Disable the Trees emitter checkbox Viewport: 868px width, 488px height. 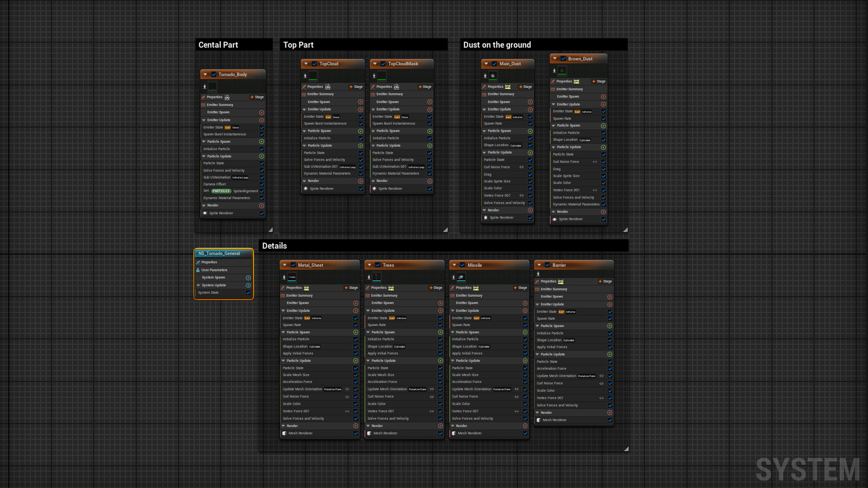(378, 265)
